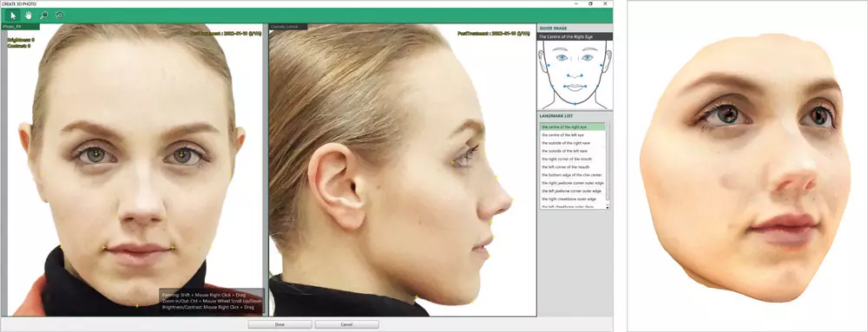Select 'the right jawbone corner outer edge' landmark
This screenshot has width=868, height=332.
[573, 183]
